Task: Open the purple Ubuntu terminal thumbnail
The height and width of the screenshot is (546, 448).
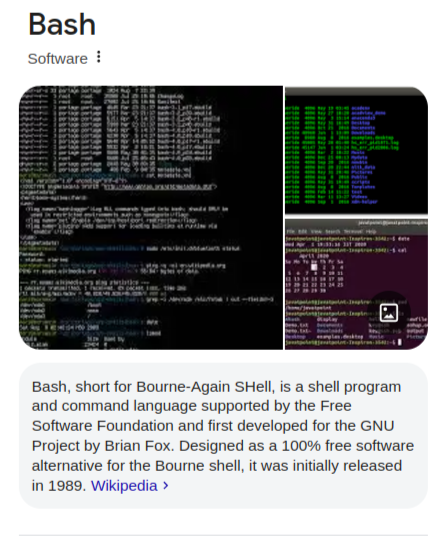Action: coord(356,284)
